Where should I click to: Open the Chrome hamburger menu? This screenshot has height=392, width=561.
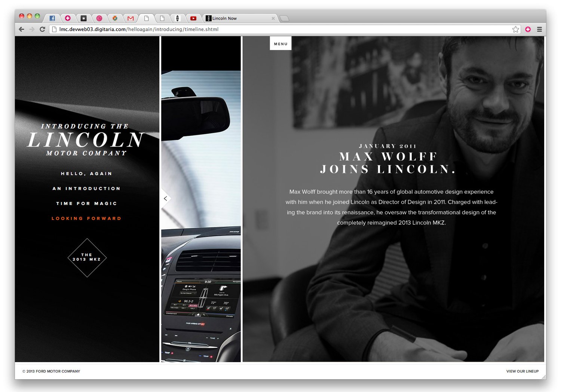[x=539, y=29]
